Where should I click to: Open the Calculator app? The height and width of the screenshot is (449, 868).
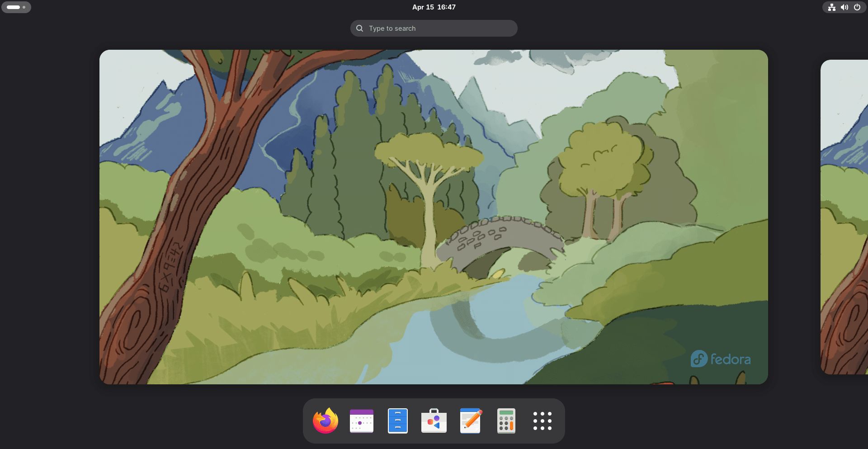point(506,421)
